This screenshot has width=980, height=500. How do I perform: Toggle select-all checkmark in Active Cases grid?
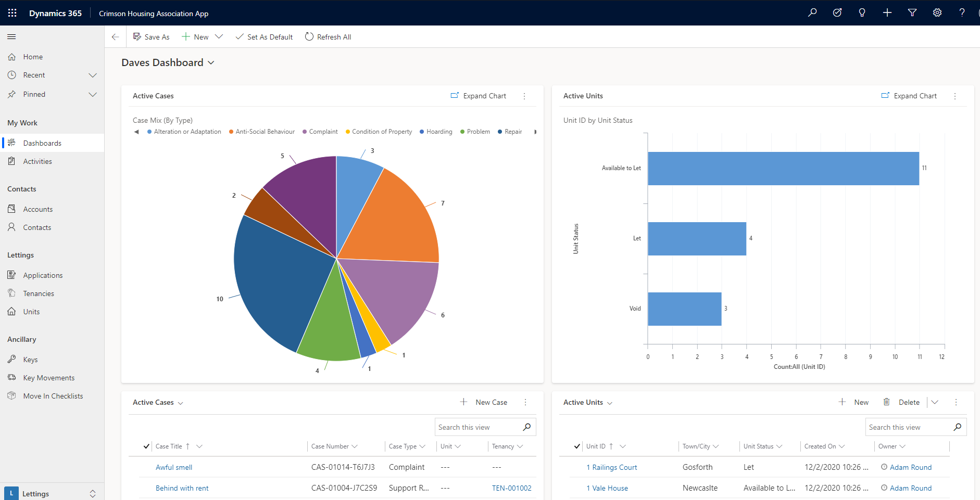pos(146,446)
